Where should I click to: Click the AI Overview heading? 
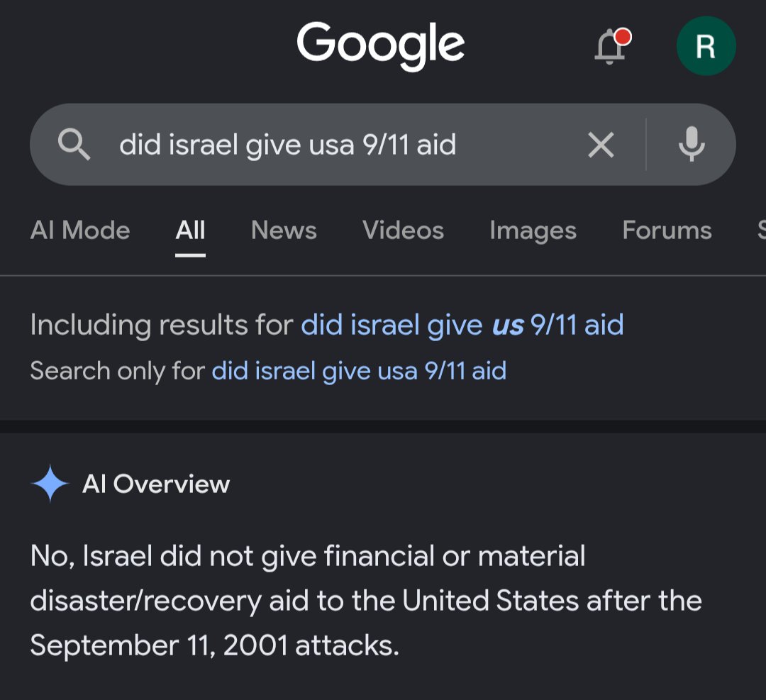click(156, 484)
